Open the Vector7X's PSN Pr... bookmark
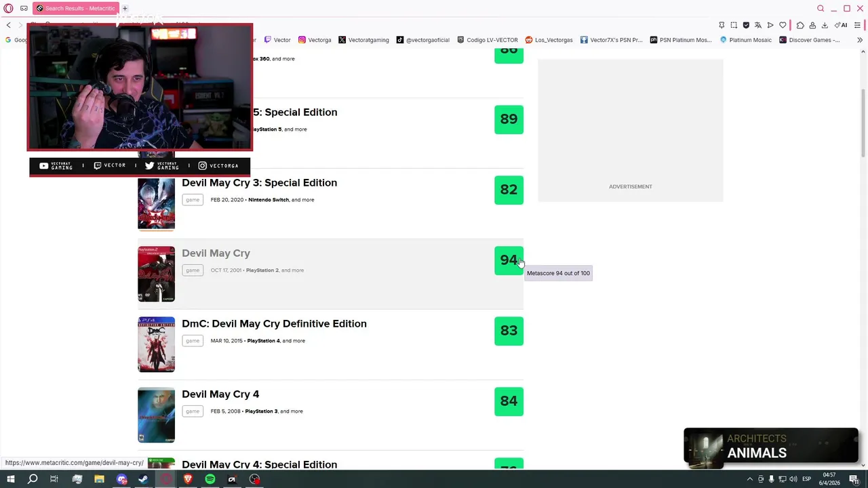Screen dimensions: 868x488 click(x=611, y=40)
